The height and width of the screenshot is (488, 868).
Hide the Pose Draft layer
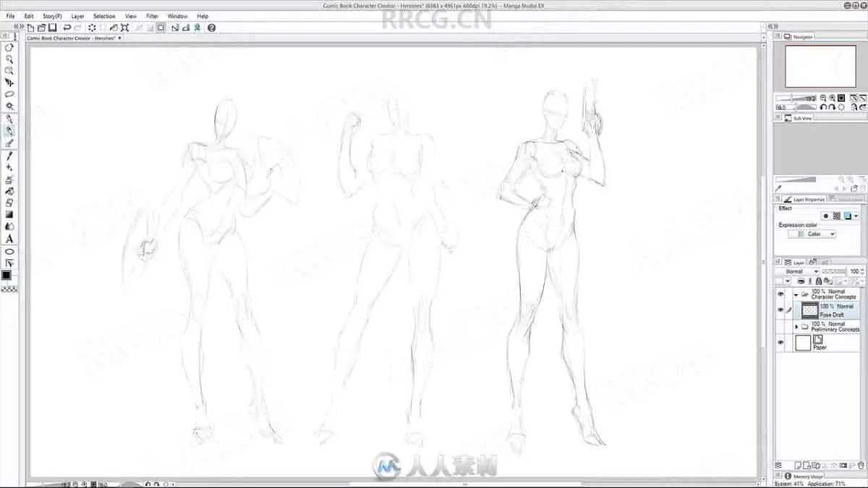(780, 309)
